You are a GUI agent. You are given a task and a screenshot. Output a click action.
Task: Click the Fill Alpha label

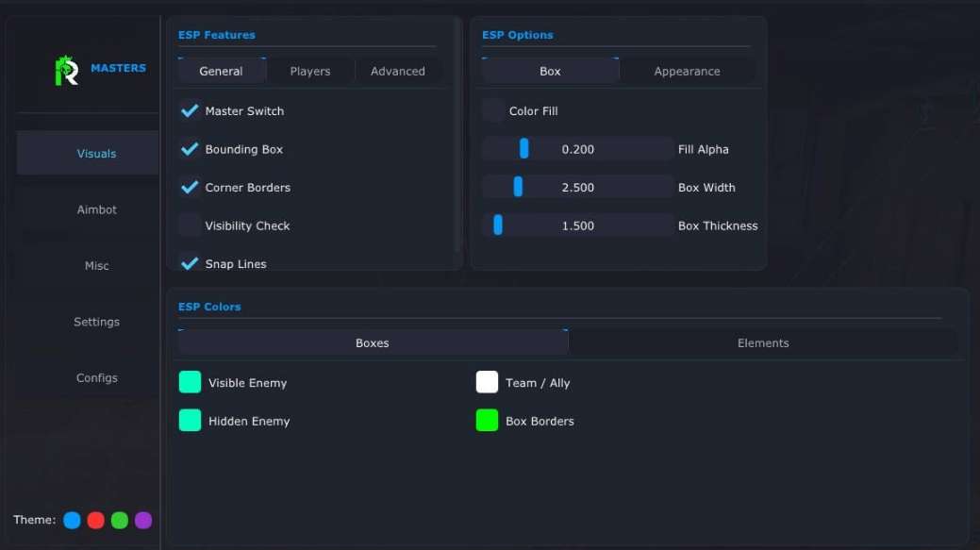(703, 149)
